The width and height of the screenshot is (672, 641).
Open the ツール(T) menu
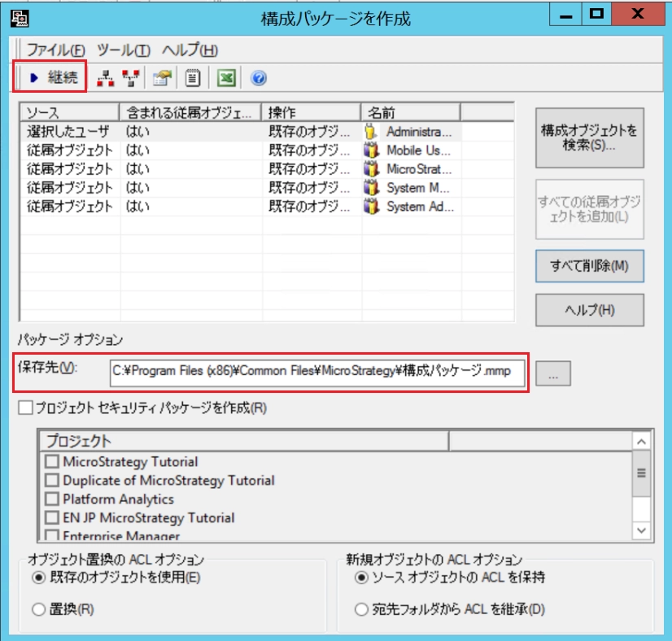point(124,50)
